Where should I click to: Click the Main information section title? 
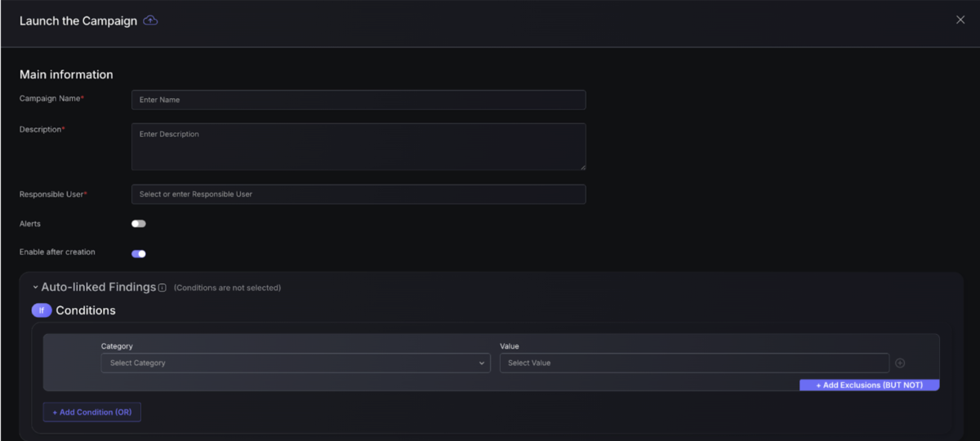[66, 74]
